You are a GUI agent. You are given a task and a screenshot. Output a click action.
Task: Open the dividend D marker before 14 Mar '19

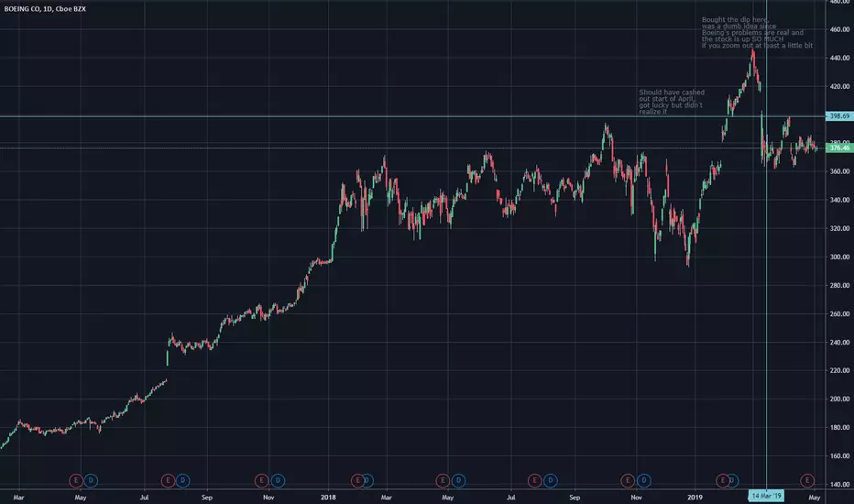click(x=733, y=480)
